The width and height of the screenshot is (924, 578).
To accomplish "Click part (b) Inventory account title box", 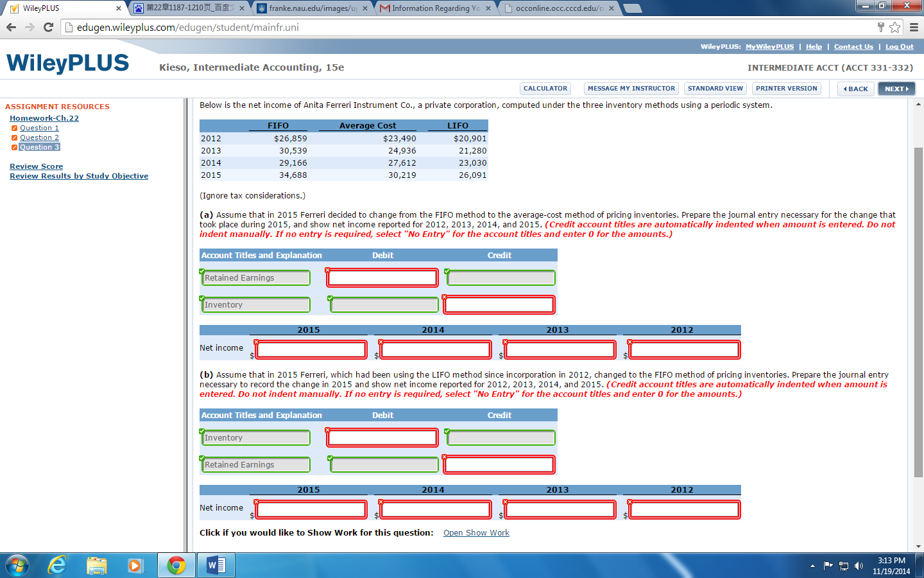I will coord(256,438).
